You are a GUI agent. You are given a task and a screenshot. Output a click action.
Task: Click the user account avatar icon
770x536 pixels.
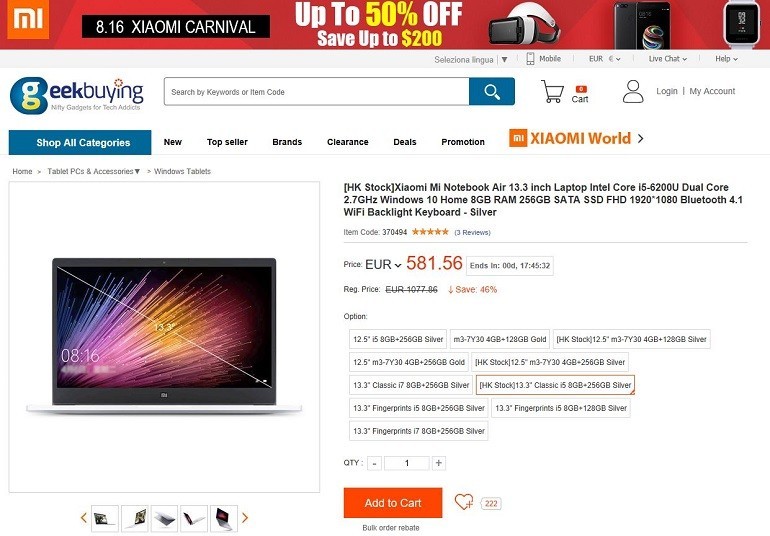coord(633,91)
